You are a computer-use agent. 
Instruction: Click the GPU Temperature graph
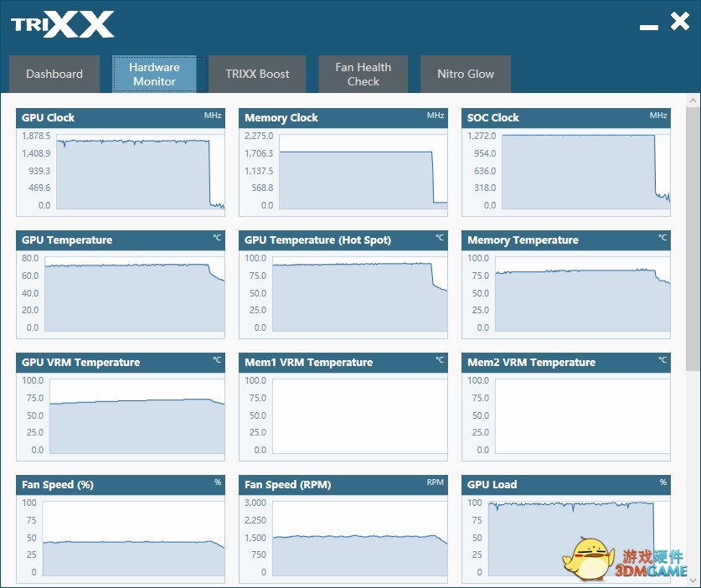point(135,294)
